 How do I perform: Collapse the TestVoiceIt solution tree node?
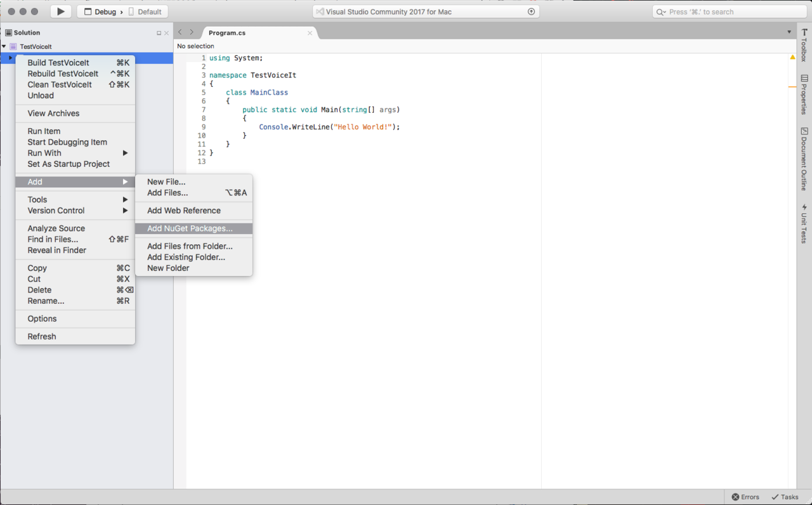(x=4, y=46)
